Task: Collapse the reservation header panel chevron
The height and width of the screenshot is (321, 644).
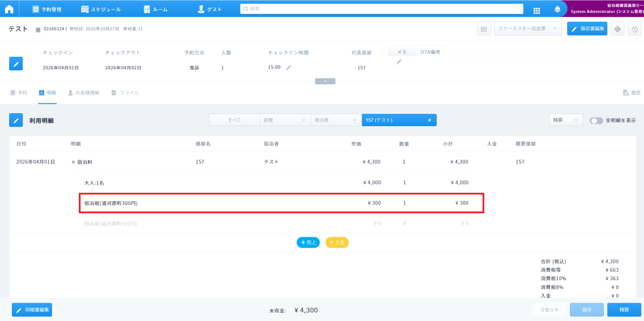Action: pos(325,81)
